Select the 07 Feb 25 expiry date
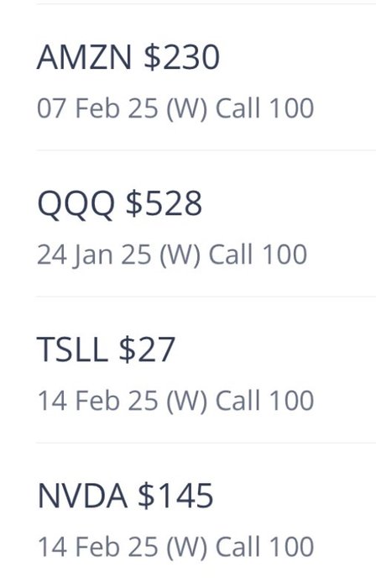Image resolution: width=376 pixels, height=588 pixels. [x=97, y=108]
